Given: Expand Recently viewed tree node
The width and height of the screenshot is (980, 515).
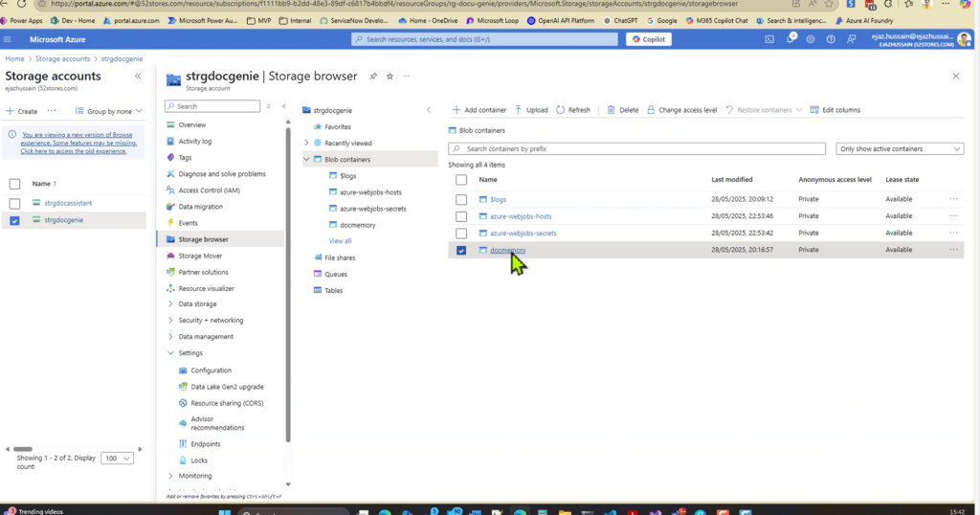Looking at the screenshot, I should coord(306,144).
